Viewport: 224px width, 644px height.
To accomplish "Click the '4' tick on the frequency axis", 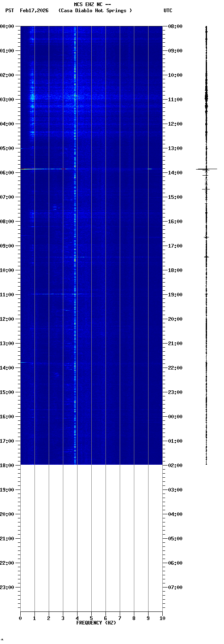I will (77, 618).
